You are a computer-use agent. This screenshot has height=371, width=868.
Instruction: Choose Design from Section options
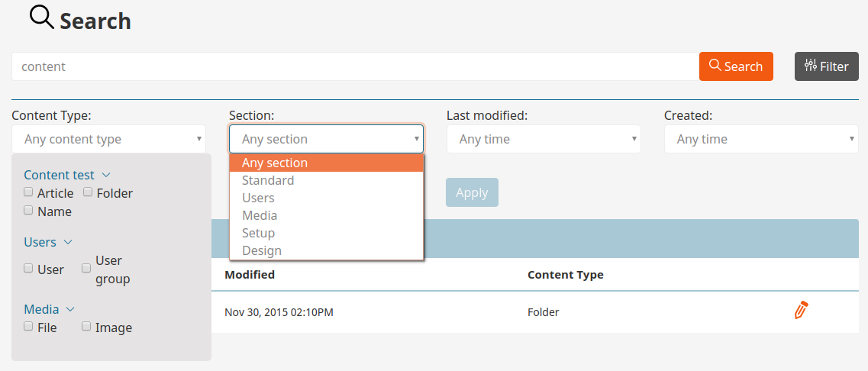click(x=262, y=250)
